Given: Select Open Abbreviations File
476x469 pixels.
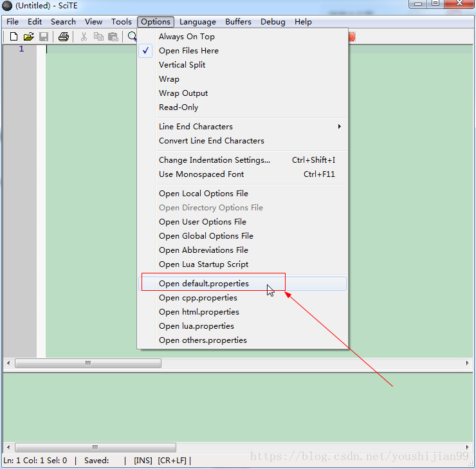Looking at the screenshot, I should tap(243, 250).
